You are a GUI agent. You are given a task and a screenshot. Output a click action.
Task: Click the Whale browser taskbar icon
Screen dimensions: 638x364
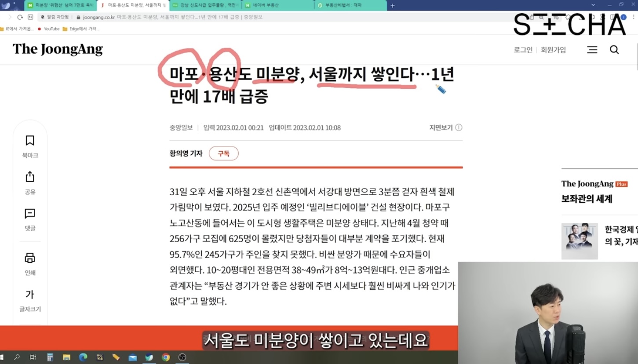click(x=149, y=357)
